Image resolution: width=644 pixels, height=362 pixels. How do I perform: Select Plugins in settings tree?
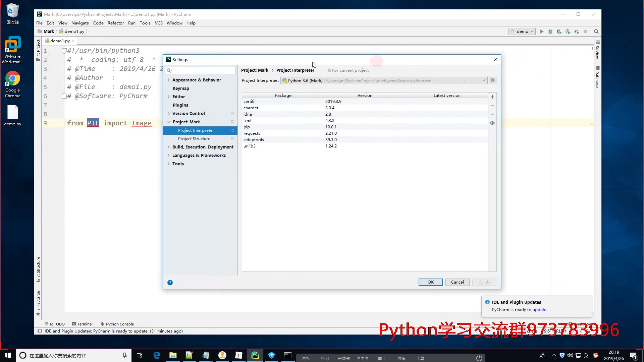pyautogui.click(x=180, y=105)
